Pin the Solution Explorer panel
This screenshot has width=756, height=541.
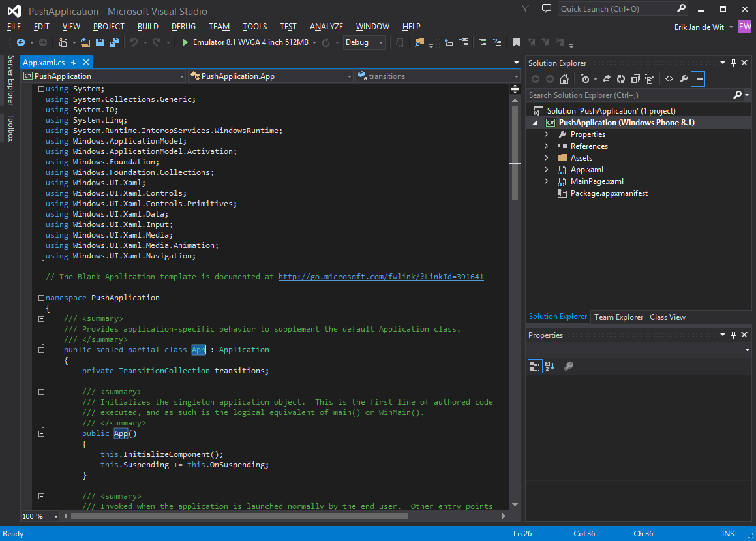click(734, 63)
